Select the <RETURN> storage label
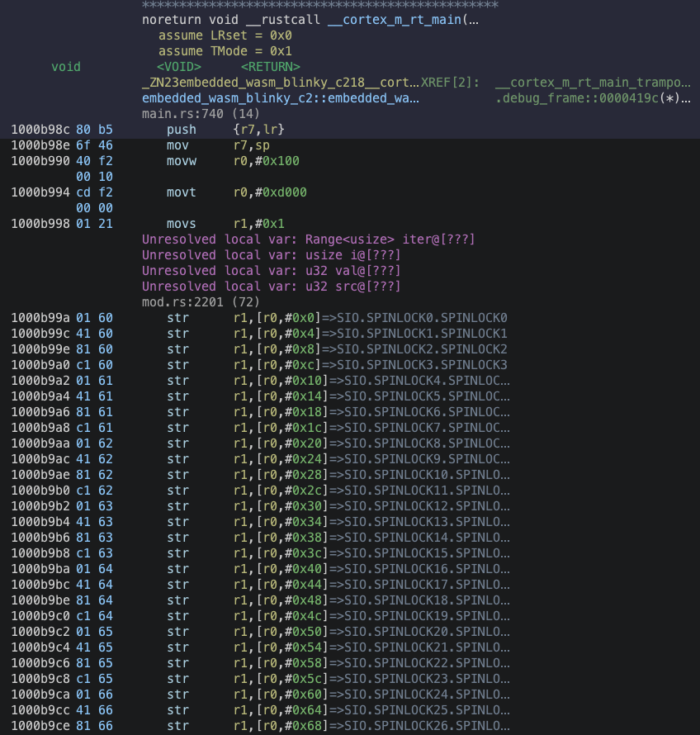 pos(270,67)
